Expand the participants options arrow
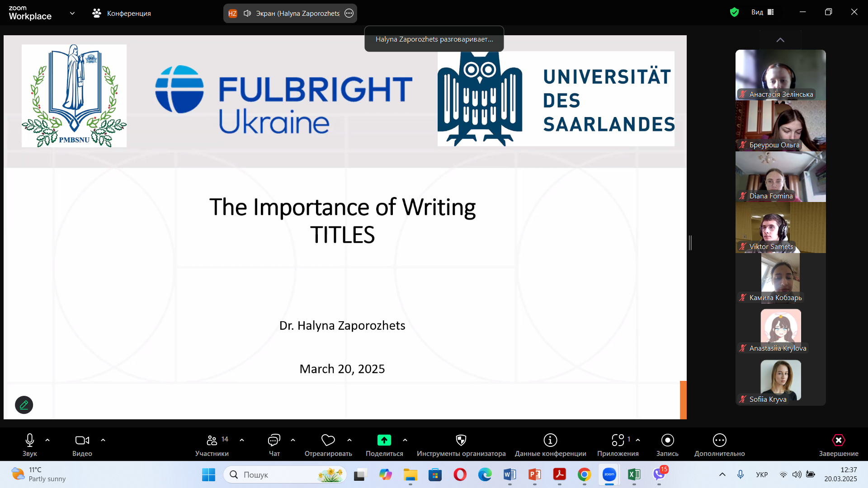 tap(242, 440)
